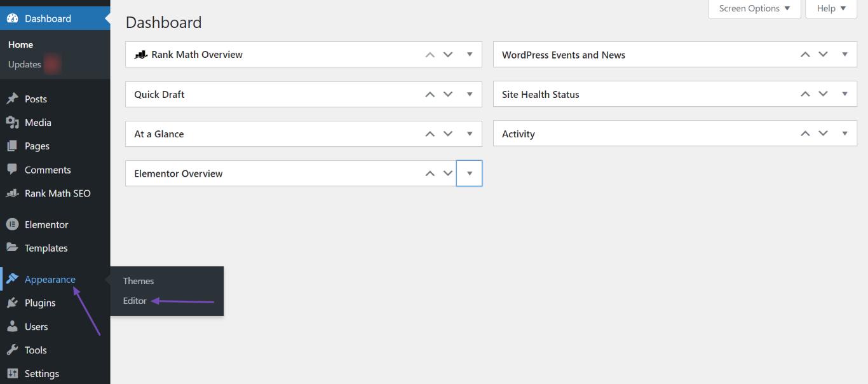
Task: Click the Quick Draft widget title
Action: (159, 94)
